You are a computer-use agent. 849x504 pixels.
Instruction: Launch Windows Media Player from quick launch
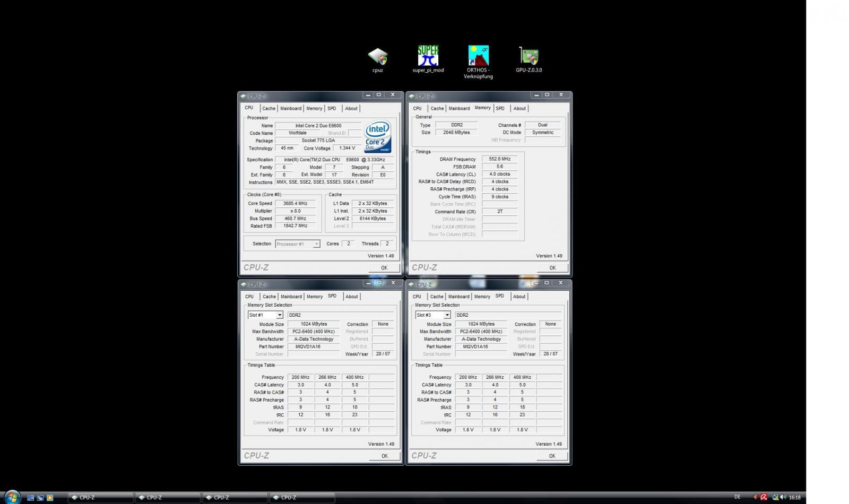(x=50, y=498)
